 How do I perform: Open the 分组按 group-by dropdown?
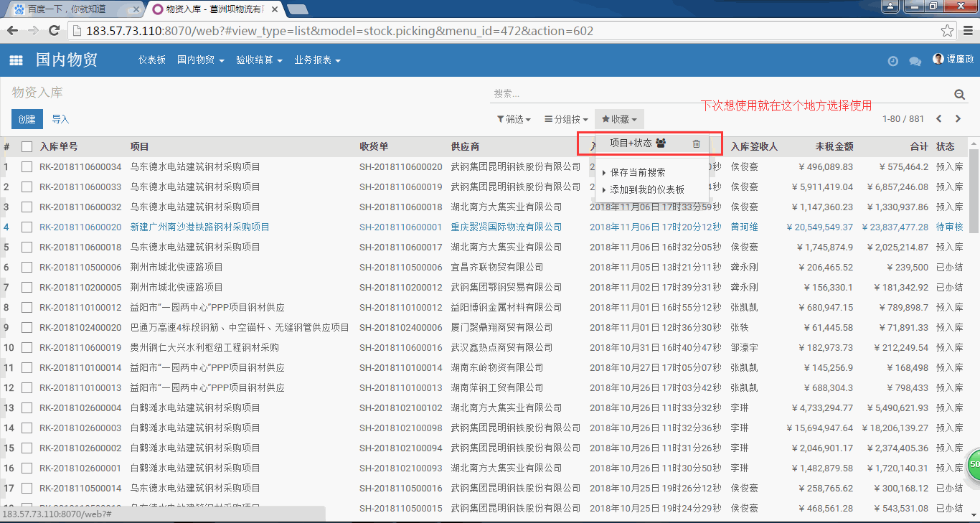tap(566, 119)
